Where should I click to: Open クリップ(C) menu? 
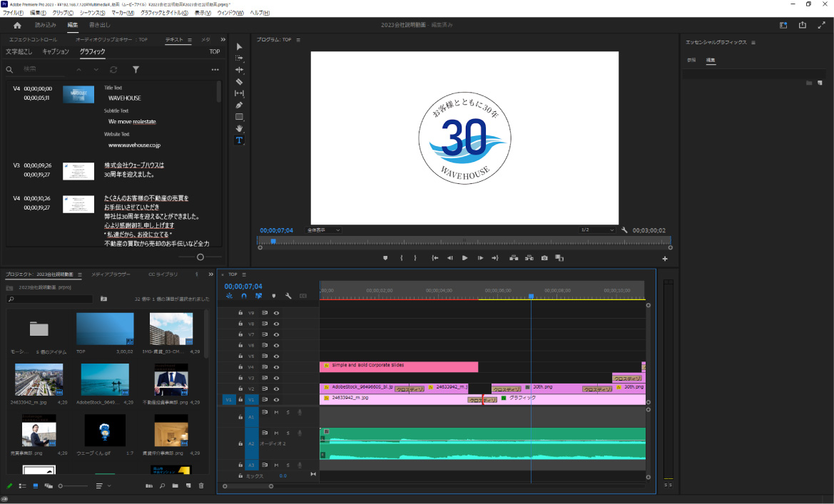click(x=63, y=13)
